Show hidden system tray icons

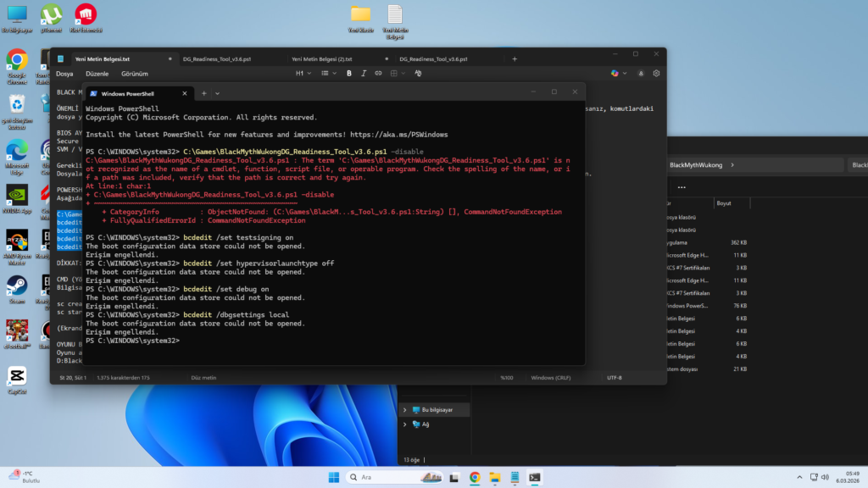pos(799,478)
